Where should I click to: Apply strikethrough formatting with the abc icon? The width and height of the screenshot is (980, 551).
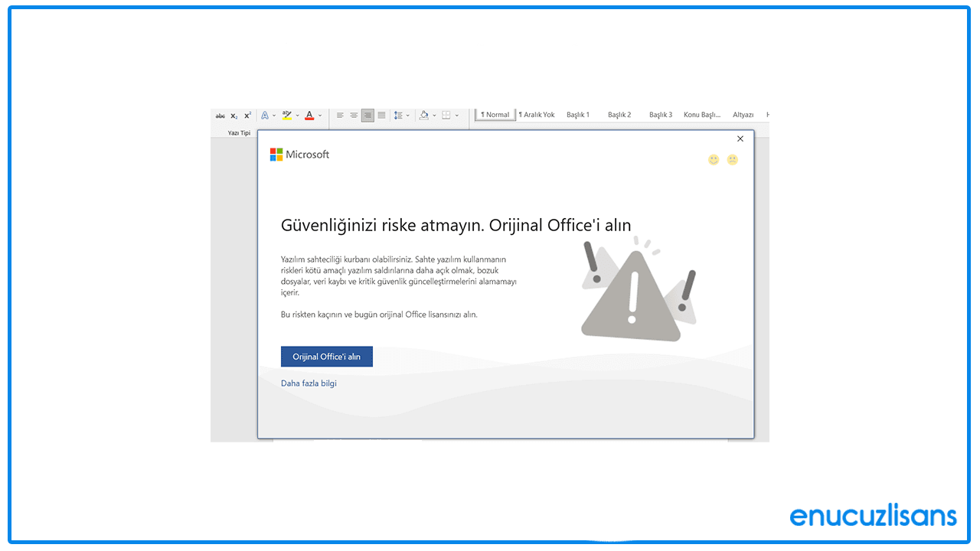(220, 116)
